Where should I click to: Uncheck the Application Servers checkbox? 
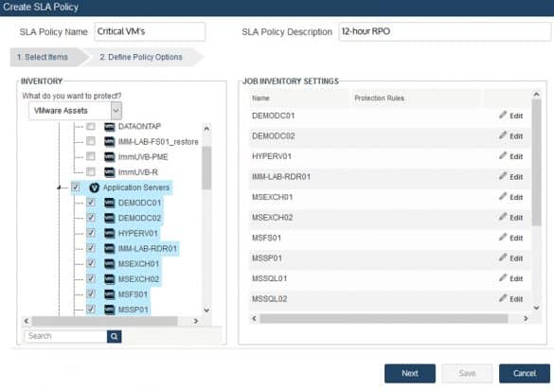[x=75, y=187]
